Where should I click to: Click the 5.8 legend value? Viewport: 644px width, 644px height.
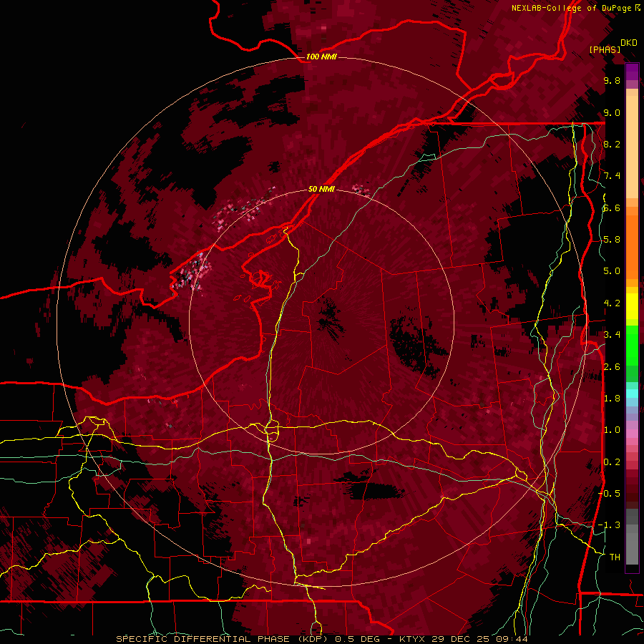(612, 240)
